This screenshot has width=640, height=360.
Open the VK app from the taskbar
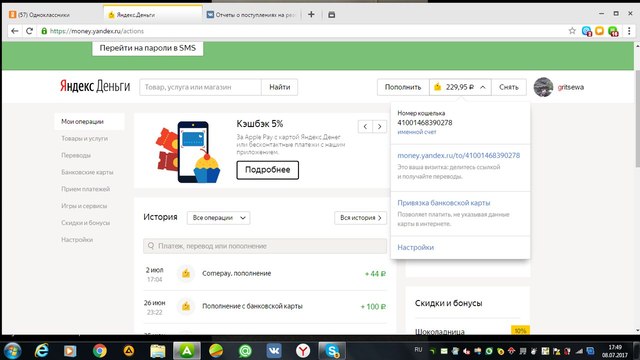(274, 351)
